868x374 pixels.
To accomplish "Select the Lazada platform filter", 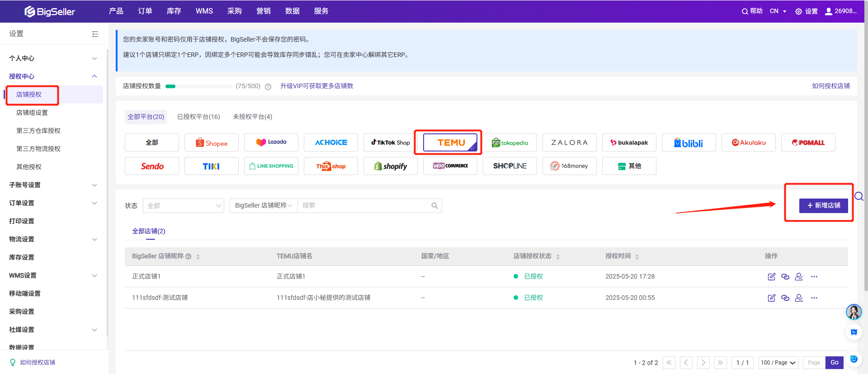I will click(x=271, y=142).
